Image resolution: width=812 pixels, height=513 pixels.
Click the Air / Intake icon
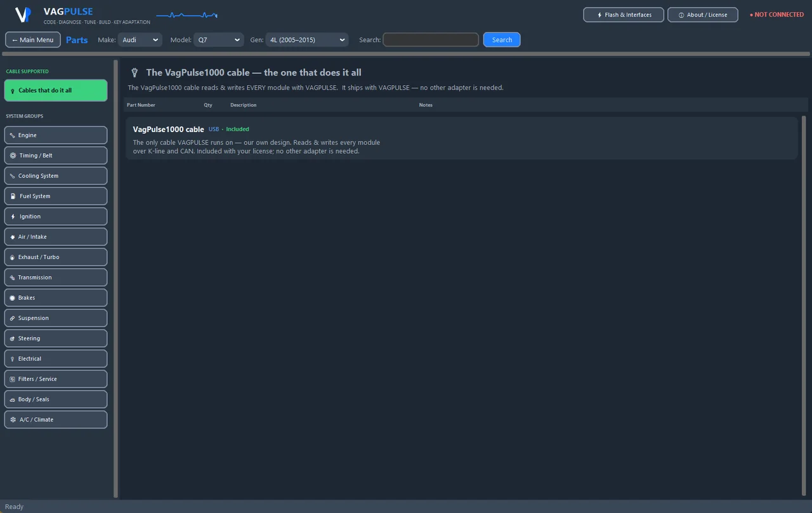click(x=13, y=237)
